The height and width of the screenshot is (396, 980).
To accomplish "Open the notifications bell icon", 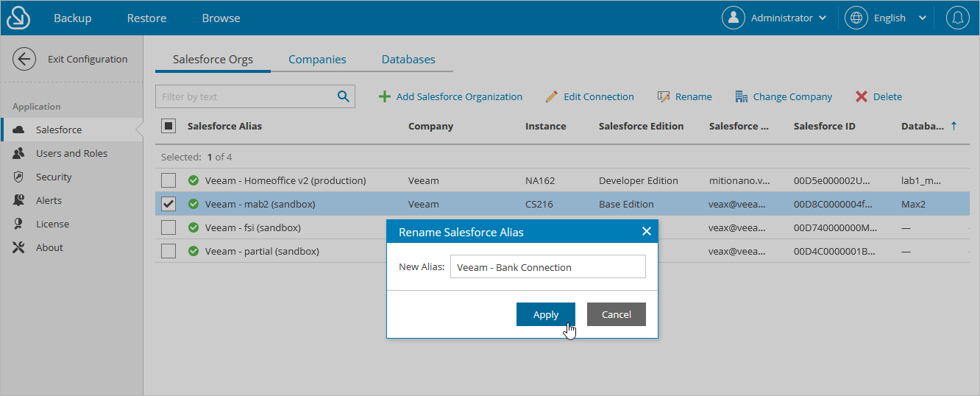I will (958, 18).
